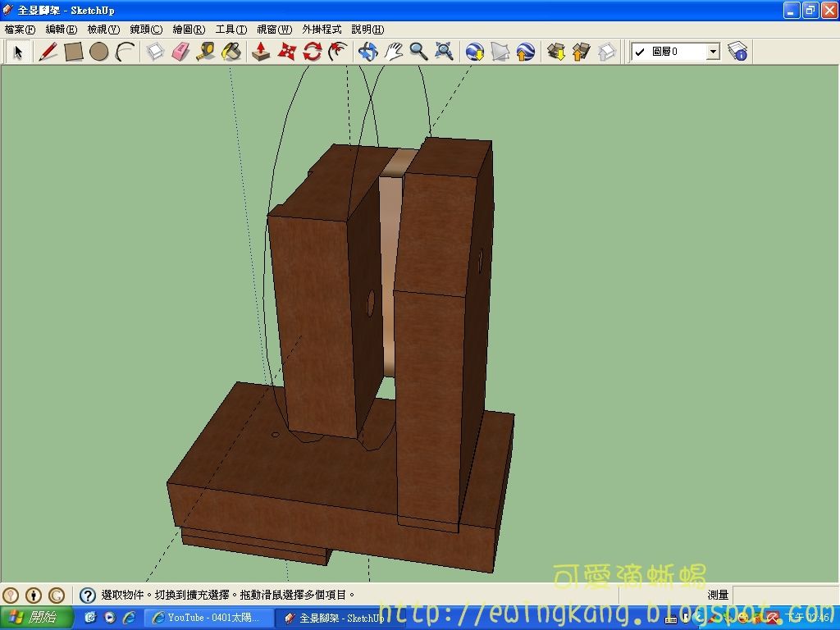Open the Layer Manager icon
The width and height of the screenshot is (840, 630).
click(737, 52)
